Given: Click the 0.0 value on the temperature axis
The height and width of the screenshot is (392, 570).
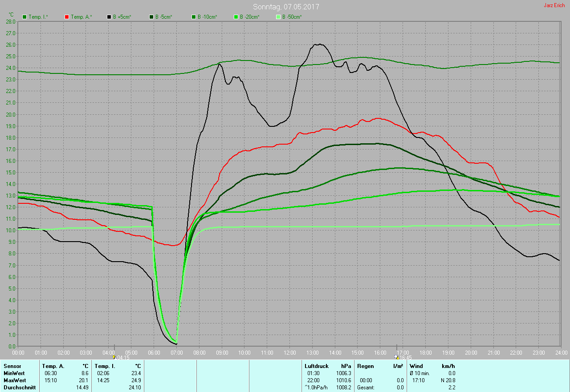Looking at the screenshot, I should (12, 347).
